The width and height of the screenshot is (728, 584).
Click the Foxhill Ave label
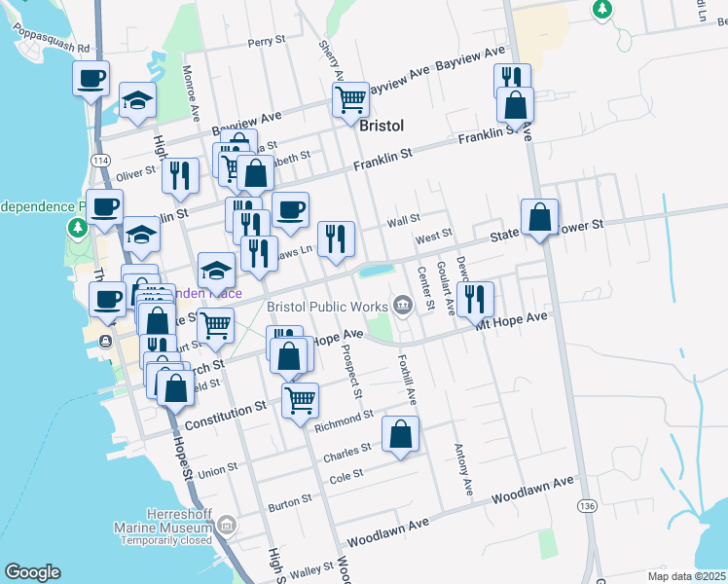point(407,380)
